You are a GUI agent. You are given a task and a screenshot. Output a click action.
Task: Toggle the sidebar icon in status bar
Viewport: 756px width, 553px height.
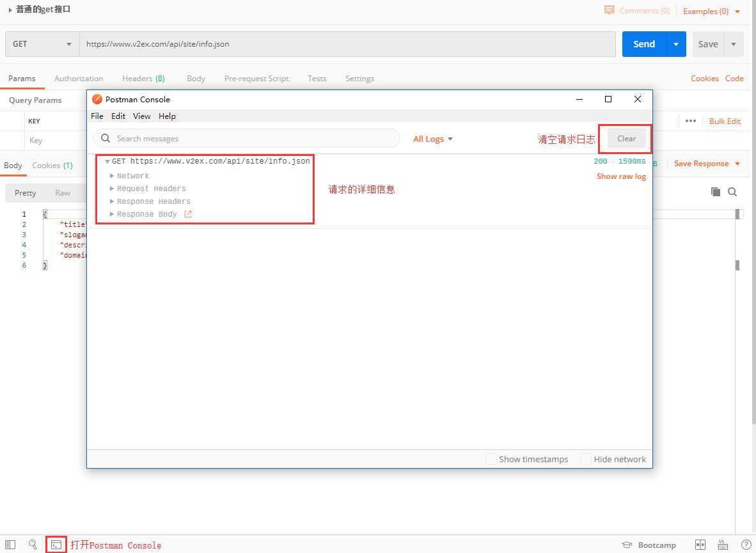[11, 545]
